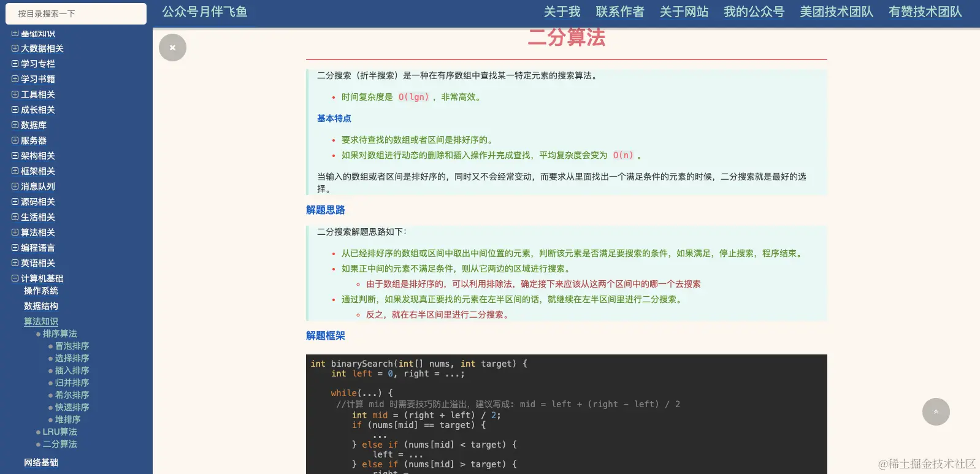Expand the 编程语言 tree node
The width and height of the screenshot is (980, 474).
(x=15, y=247)
